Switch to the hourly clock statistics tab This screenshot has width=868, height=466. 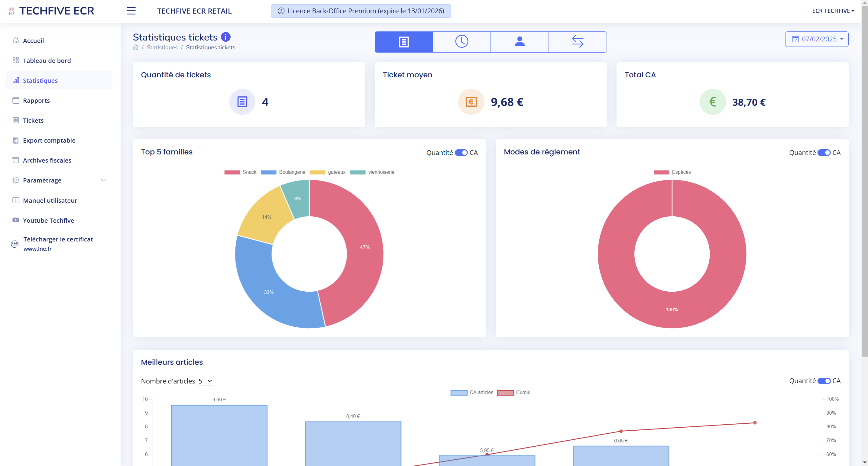[x=462, y=42]
